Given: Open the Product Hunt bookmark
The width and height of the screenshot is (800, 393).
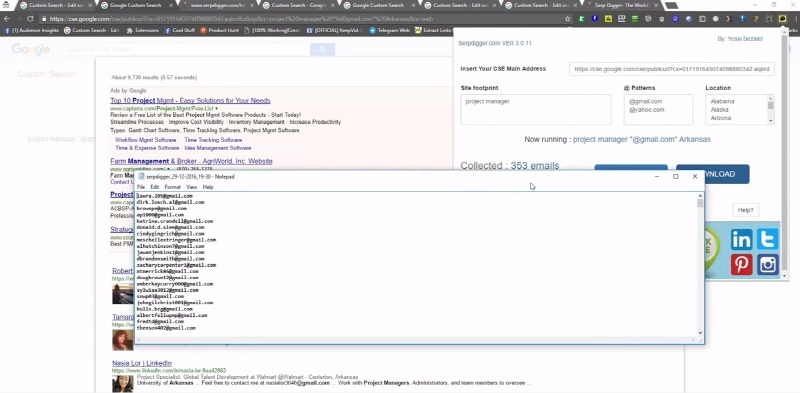Looking at the screenshot, I should pos(220,30).
